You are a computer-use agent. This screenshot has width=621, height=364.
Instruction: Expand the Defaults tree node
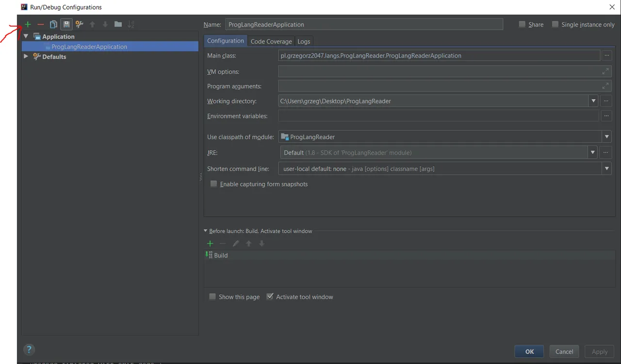26,56
